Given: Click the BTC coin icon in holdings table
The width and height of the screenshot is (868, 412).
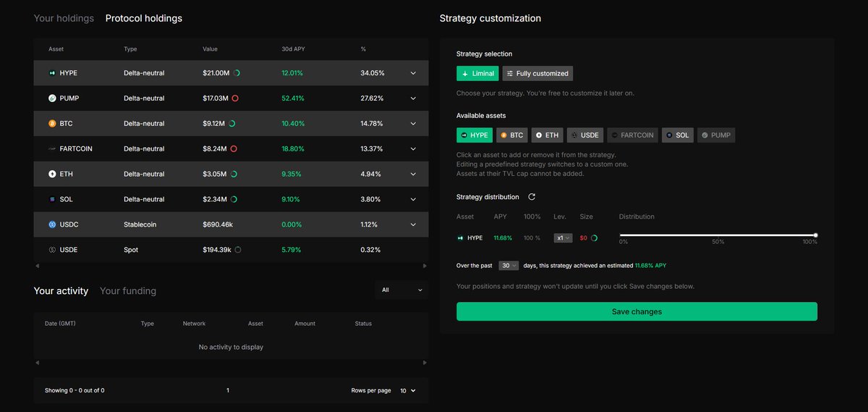Looking at the screenshot, I should click(52, 124).
